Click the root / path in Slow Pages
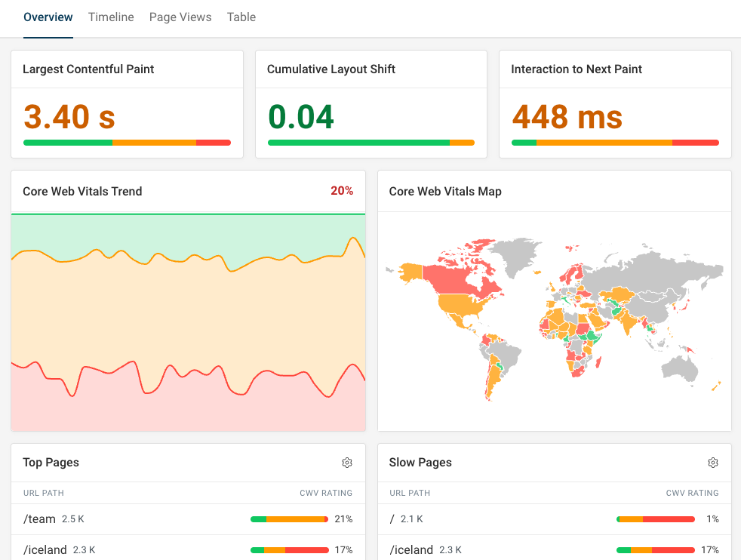Image resolution: width=741 pixels, height=560 pixels. coord(392,518)
